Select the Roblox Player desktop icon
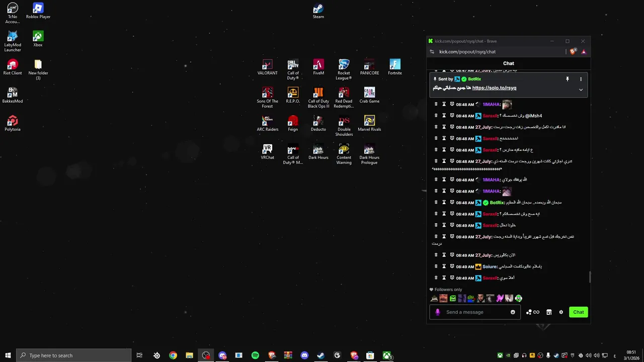644x362 pixels. [x=38, y=11]
